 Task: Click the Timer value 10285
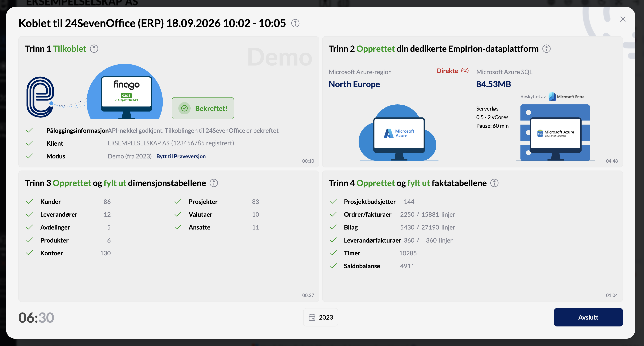[408, 253]
